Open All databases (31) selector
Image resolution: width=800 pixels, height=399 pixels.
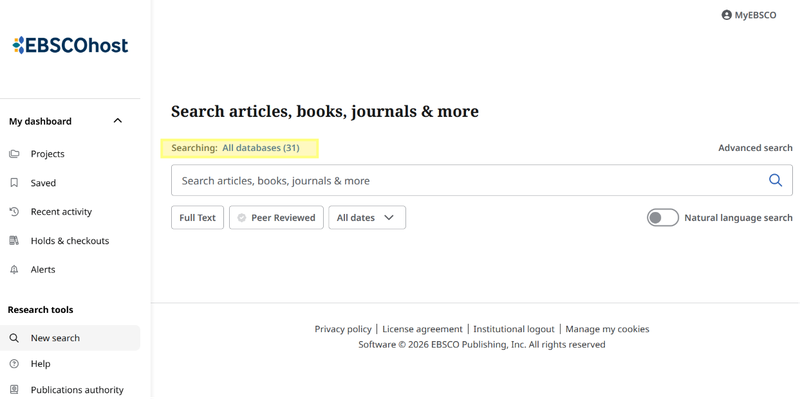click(261, 148)
